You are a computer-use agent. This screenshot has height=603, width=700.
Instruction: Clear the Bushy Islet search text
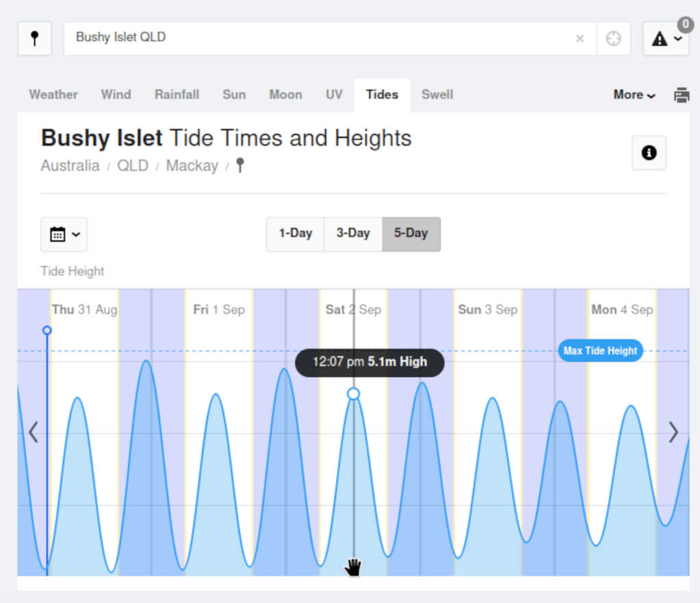click(x=580, y=38)
